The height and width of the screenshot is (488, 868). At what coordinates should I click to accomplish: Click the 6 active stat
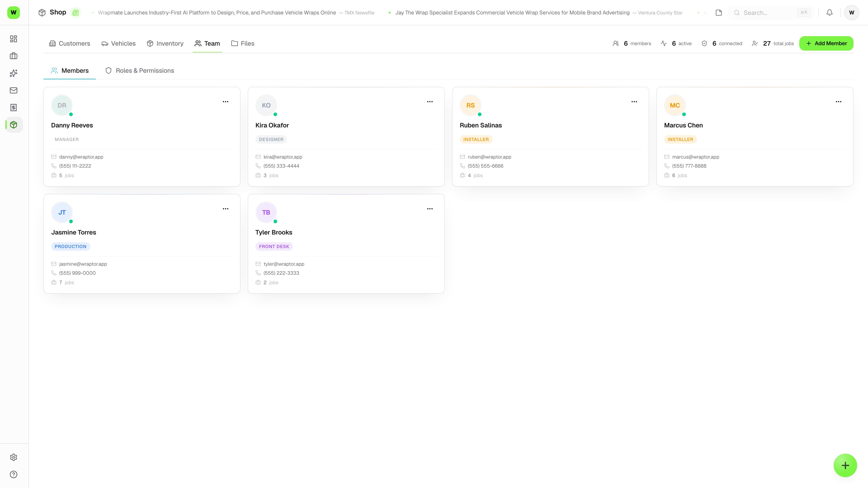tap(676, 43)
